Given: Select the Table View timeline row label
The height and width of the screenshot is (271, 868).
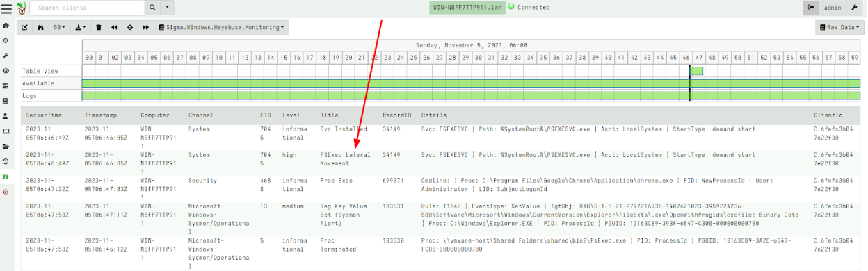Looking at the screenshot, I should pos(40,71).
